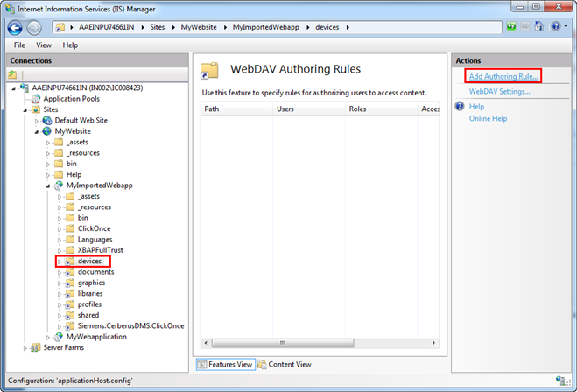Open the File menu
The width and height of the screenshot is (577, 392).
point(19,45)
